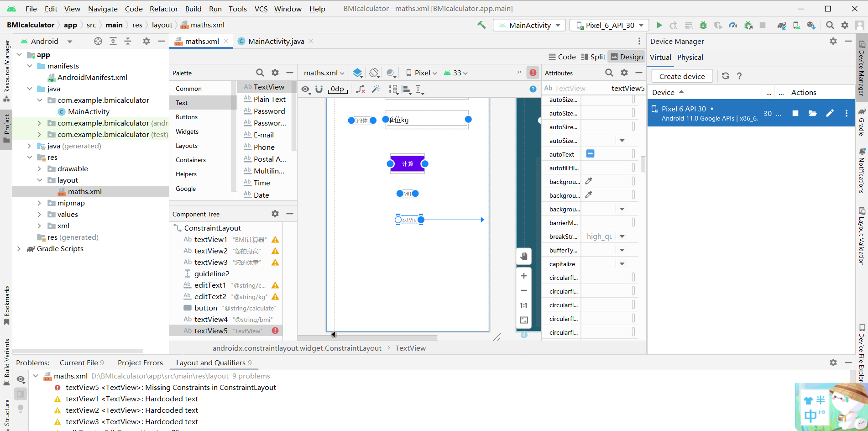
Task: Attach debugger to Android process icon
Action: [748, 25]
